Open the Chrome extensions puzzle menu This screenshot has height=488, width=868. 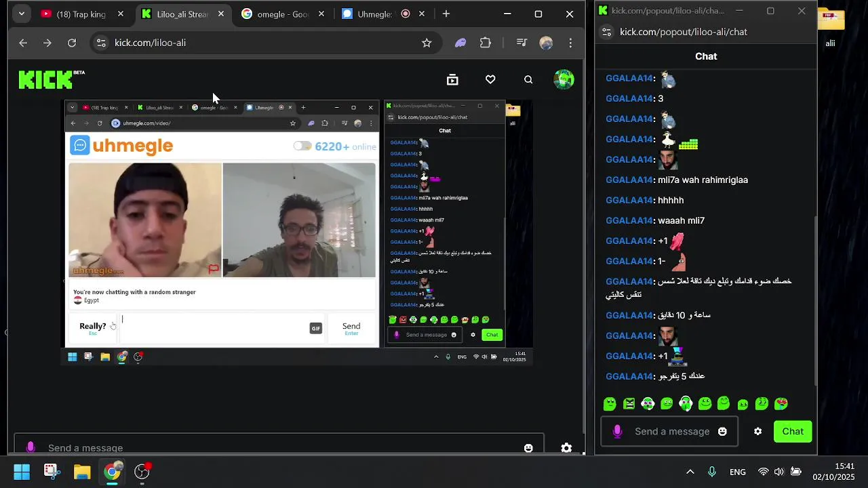tap(486, 43)
